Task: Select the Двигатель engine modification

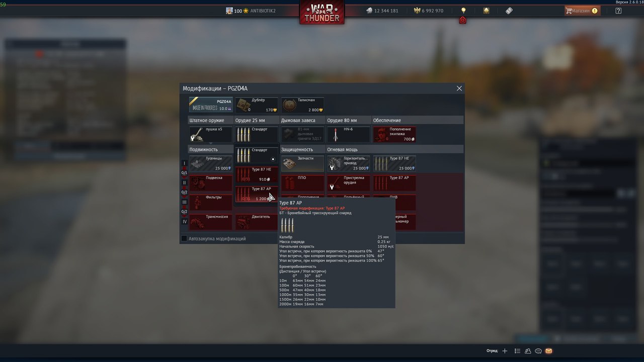Action: coord(257,222)
